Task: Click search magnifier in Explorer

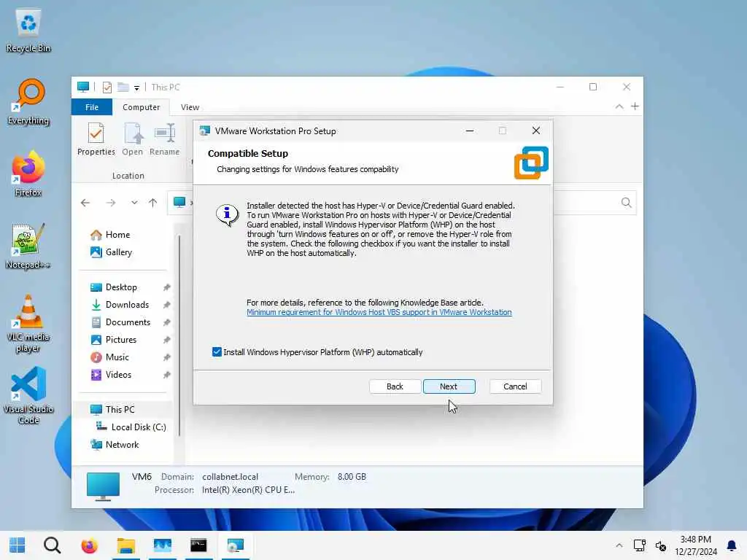Action: [627, 203]
